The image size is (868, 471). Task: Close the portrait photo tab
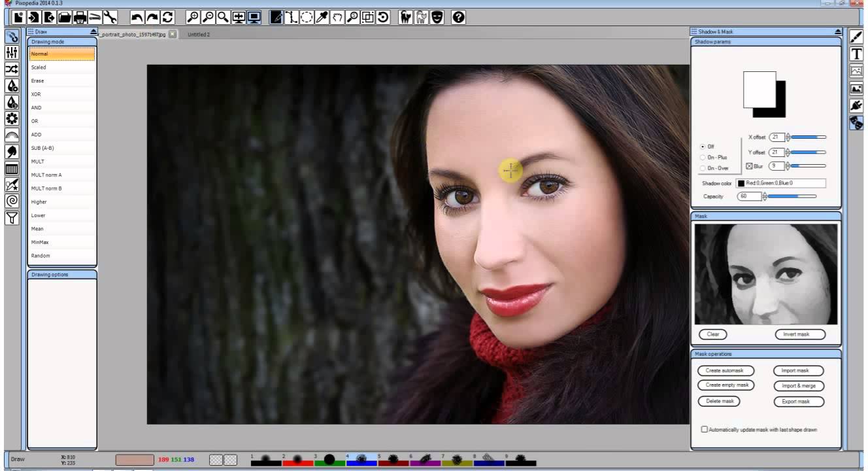coord(173,34)
